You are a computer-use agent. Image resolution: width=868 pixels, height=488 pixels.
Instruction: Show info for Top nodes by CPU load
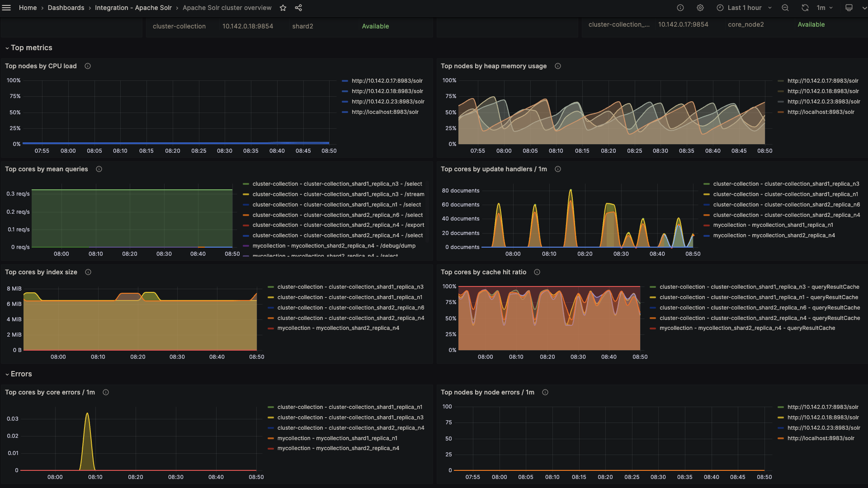click(x=88, y=66)
